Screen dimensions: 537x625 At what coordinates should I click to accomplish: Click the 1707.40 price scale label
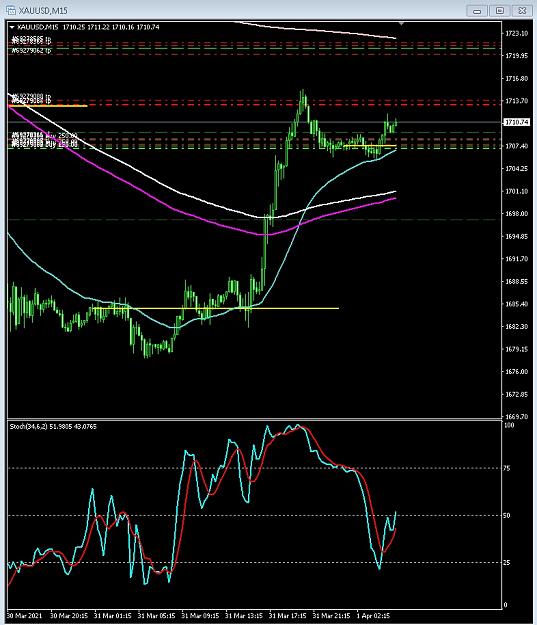(x=516, y=146)
